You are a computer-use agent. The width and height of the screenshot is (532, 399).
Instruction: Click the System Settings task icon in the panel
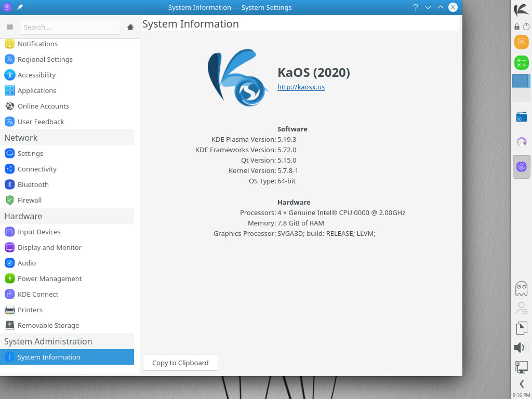[x=522, y=167]
